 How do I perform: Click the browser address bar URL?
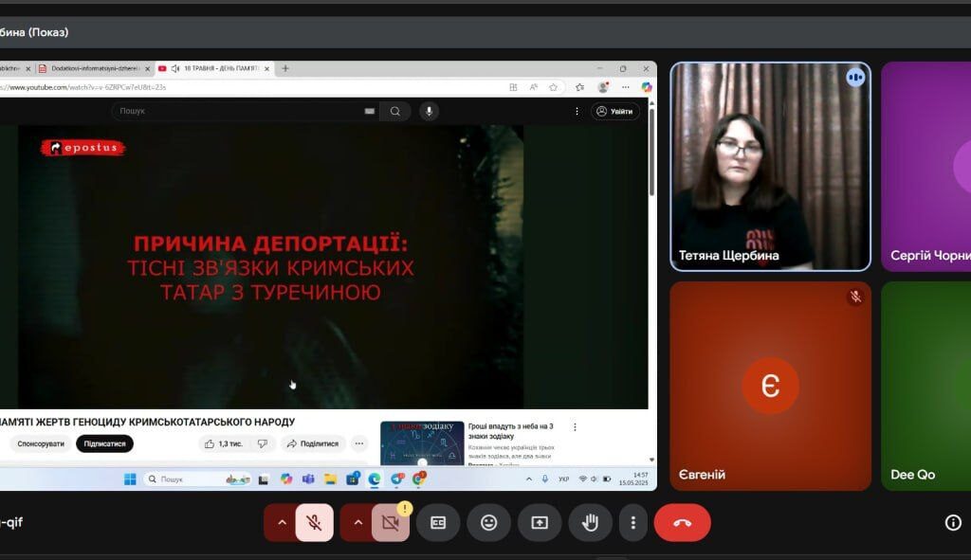84,87
